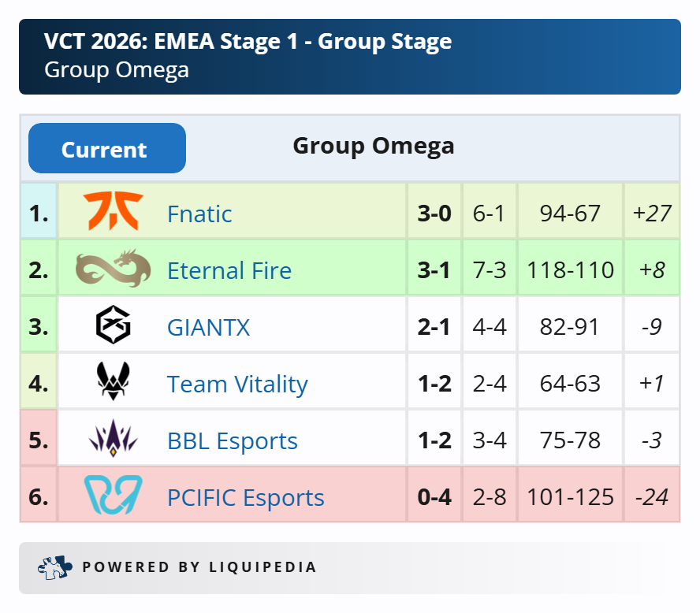The width and height of the screenshot is (700, 613).
Task: Open the Fnatic team link
Action: tap(199, 214)
